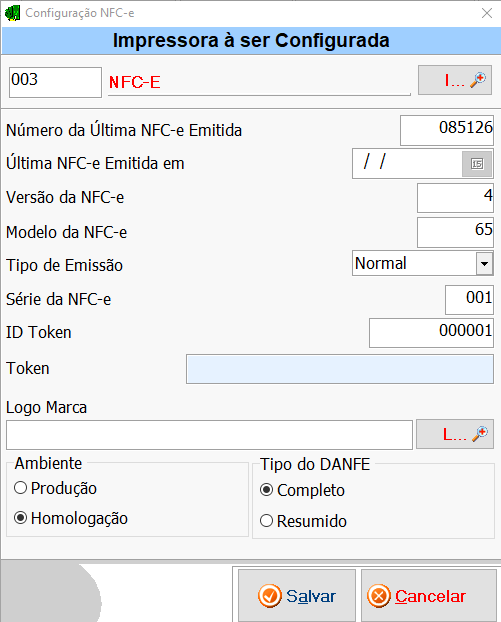Click the orange checkmark Salvar icon

(x=270, y=596)
